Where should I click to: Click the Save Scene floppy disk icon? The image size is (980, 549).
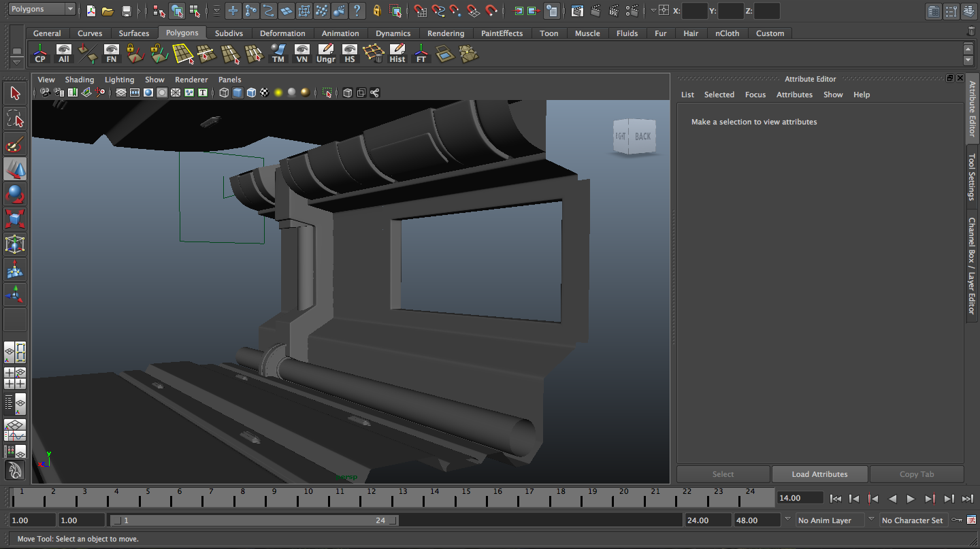[126, 11]
